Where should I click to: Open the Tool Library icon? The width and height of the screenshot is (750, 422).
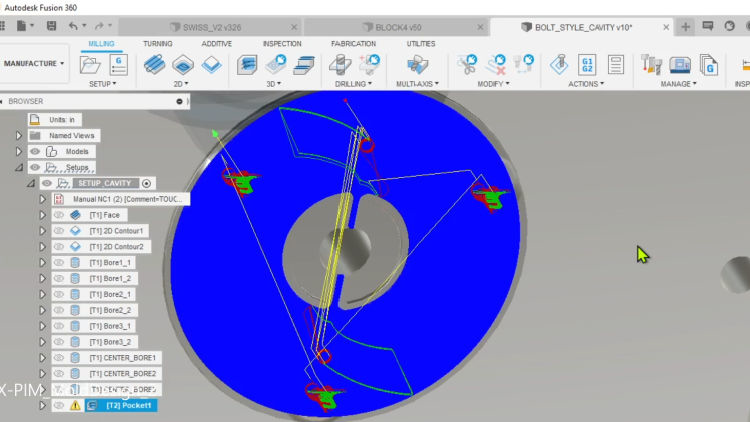click(651, 65)
